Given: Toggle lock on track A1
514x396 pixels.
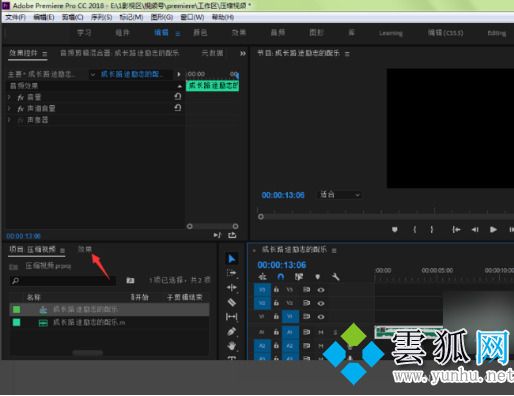Looking at the screenshot, I should [x=276, y=332].
